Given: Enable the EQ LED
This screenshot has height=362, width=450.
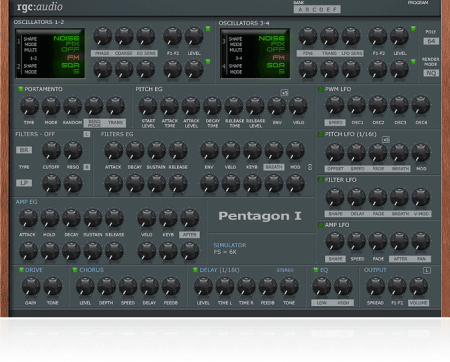Looking at the screenshot, I should [x=315, y=270].
